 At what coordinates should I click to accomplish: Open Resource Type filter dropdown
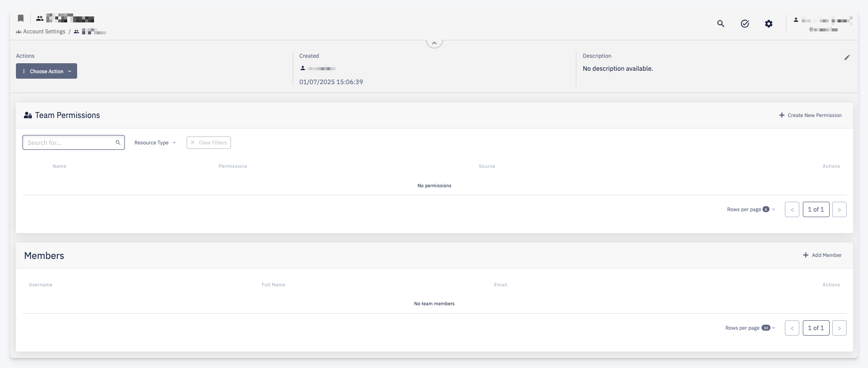155,142
